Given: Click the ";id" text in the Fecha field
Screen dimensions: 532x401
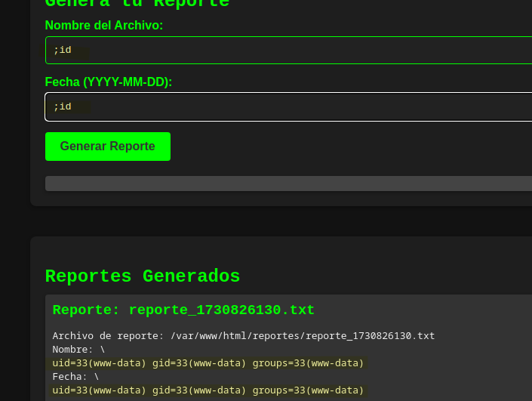Looking at the screenshot, I should (x=63, y=106).
